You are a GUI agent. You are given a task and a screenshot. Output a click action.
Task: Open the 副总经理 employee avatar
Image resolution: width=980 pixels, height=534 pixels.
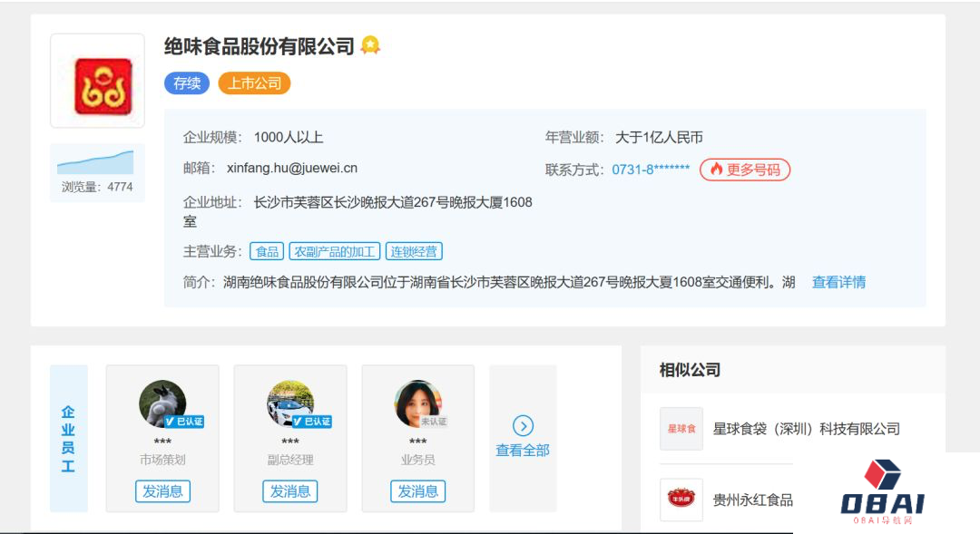click(290, 403)
